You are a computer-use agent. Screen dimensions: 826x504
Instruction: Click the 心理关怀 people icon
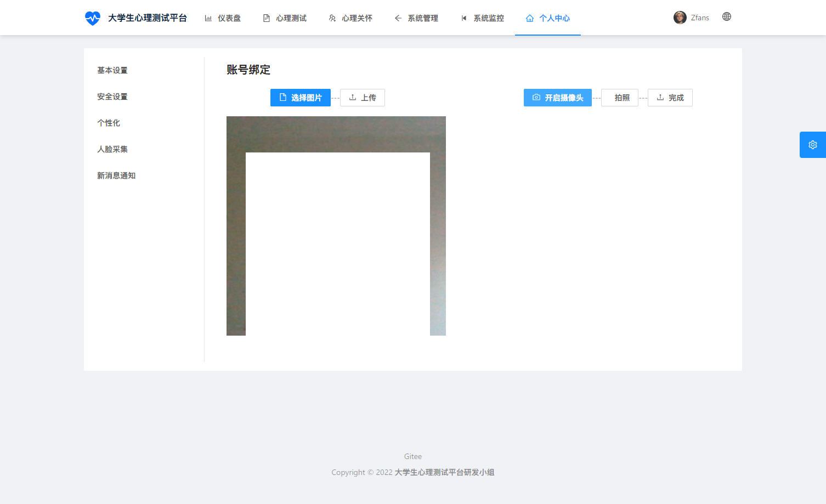[x=332, y=18]
